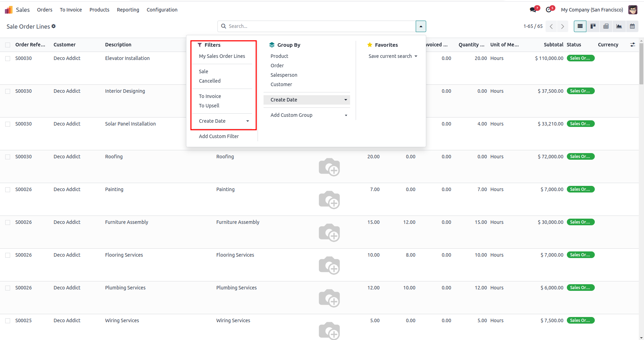
Task: Switch to Pivot table view
Action: [x=606, y=26]
